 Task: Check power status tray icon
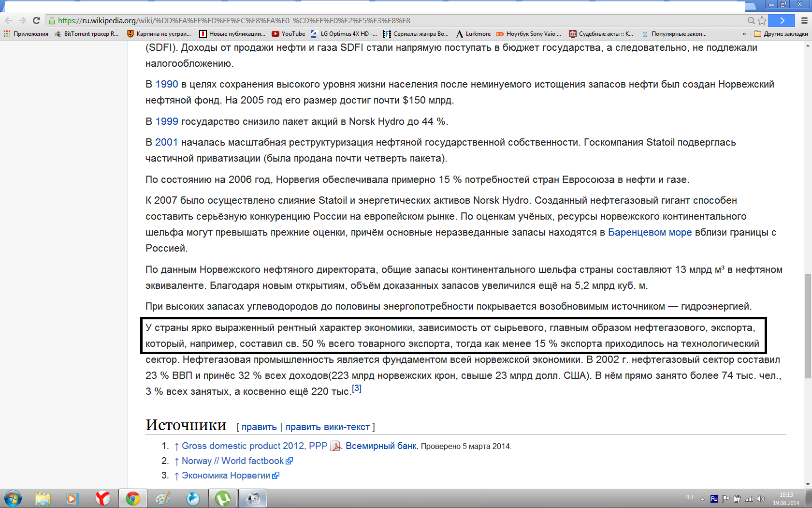tap(737, 499)
